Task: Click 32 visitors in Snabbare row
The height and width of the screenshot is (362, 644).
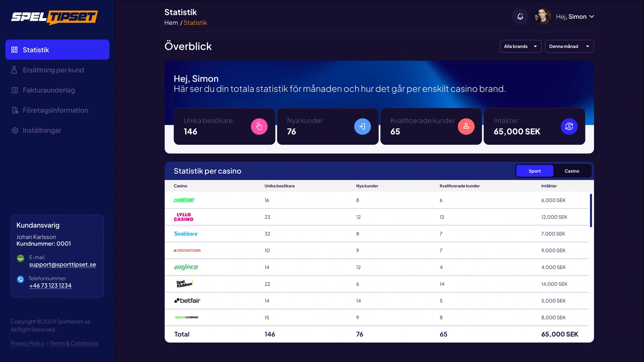Action: pos(267,234)
